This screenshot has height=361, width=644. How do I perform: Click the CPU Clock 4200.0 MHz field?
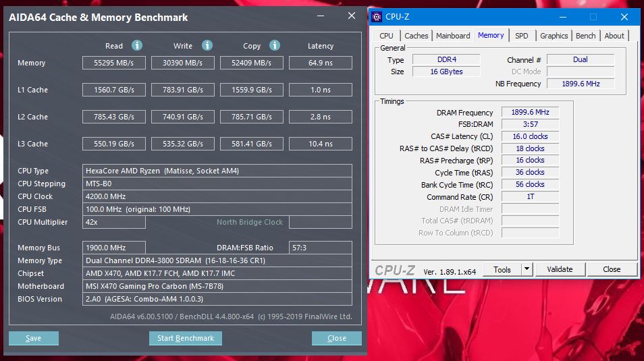pos(217,196)
